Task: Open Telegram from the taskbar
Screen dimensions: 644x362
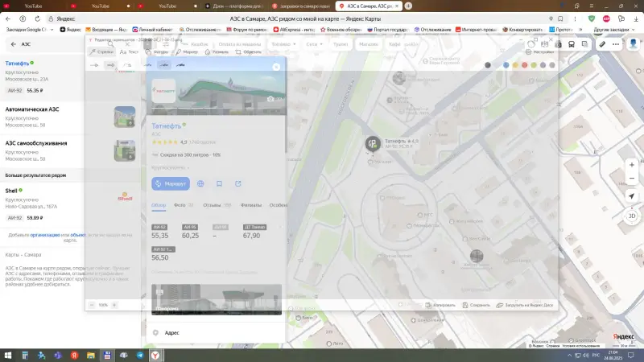Action: tap(140, 355)
